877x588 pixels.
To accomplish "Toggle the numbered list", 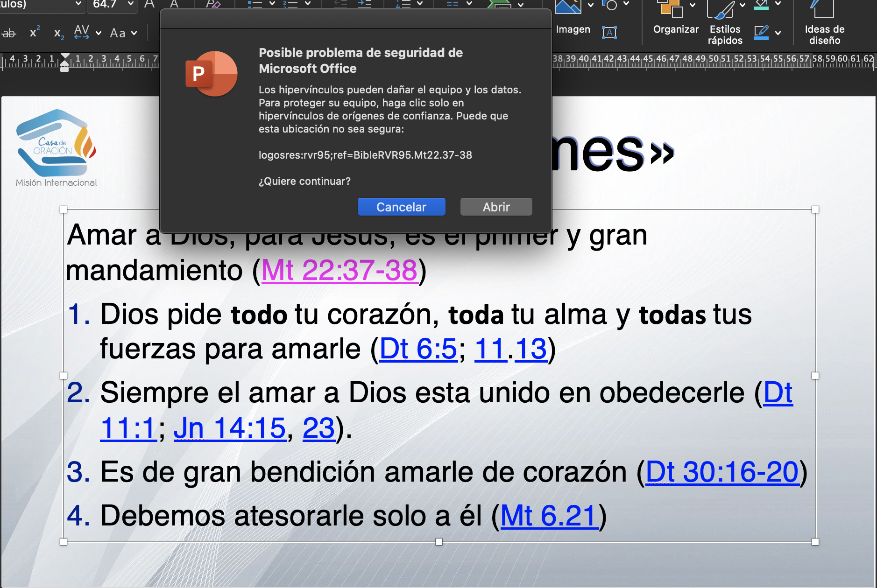I will coord(290,4).
